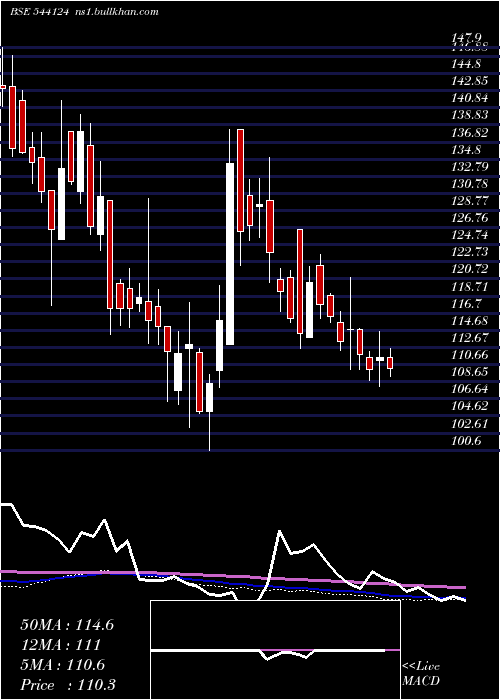Click the 124.74 price level
The height and width of the screenshot is (700, 500).
[x=470, y=235]
